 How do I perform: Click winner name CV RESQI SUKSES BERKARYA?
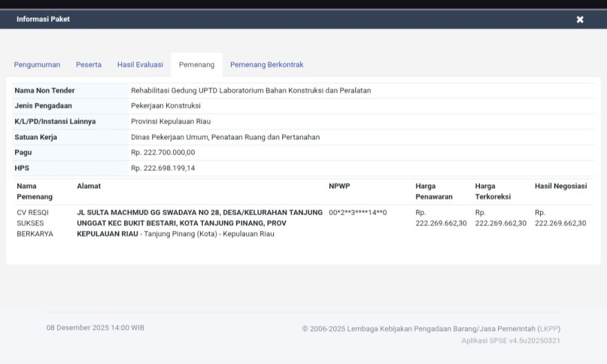pyautogui.click(x=36, y=223)
